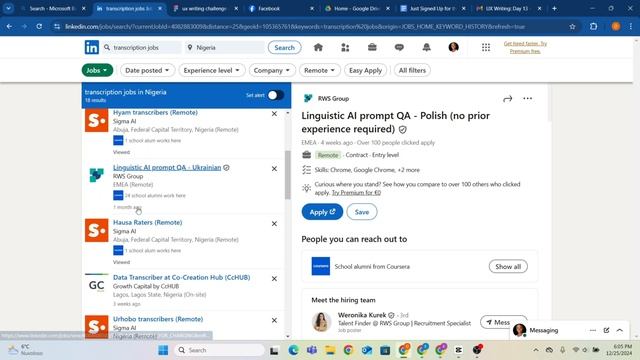Open the Jobs filter dropdown
This screenshot has height=360, width=640.
97,70
